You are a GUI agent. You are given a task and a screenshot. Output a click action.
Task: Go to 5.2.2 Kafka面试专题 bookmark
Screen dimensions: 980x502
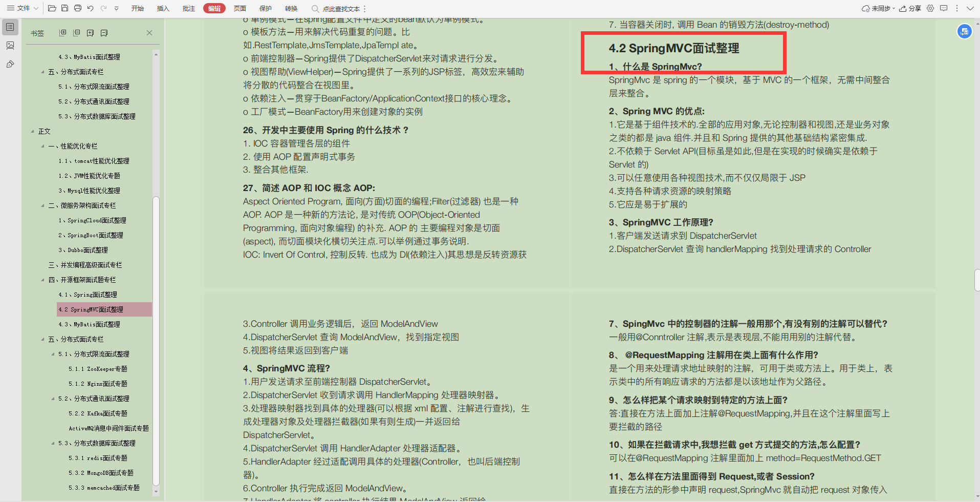pyautogui.click(x=98, y=413)
